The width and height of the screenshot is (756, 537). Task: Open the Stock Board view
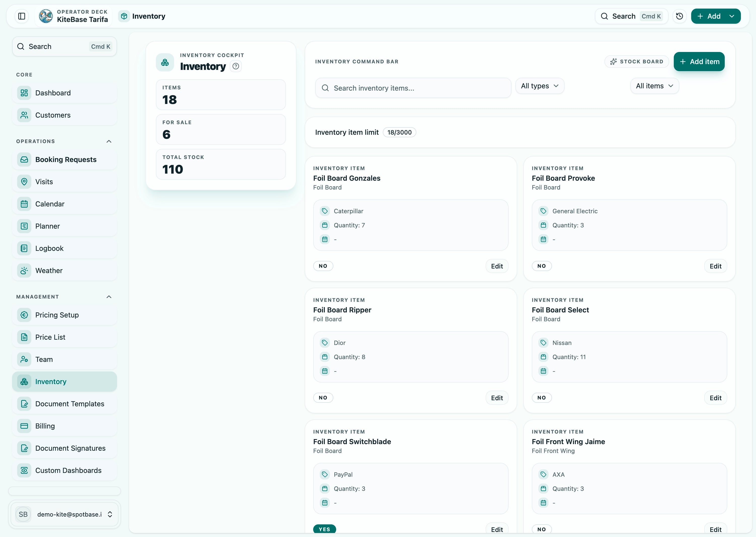click(637, 62)
